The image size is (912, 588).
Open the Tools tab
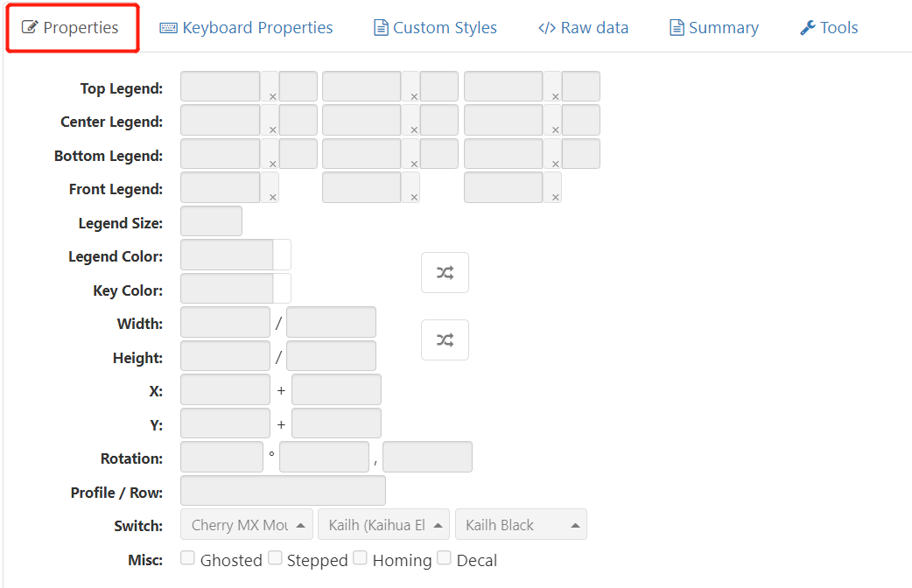click(x=829, y=28)
